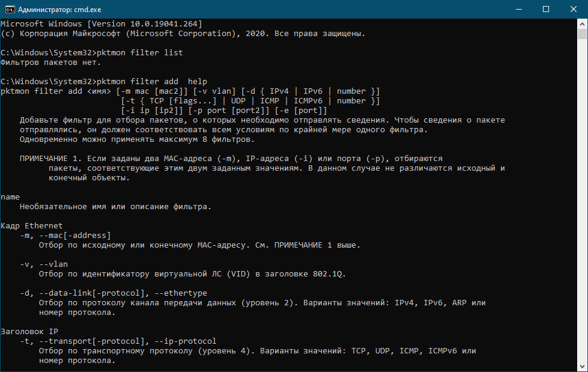Click the window title 'Администратор: cmd.exe'
Viewport: 588px width, 372px height.
point(59,10)
